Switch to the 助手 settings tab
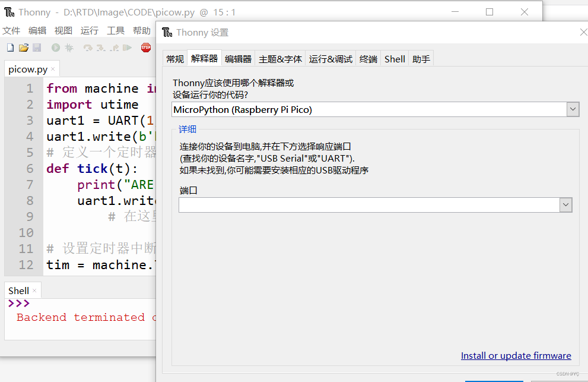The height and width of the screenshot is (382, 588). click(421, 59)
